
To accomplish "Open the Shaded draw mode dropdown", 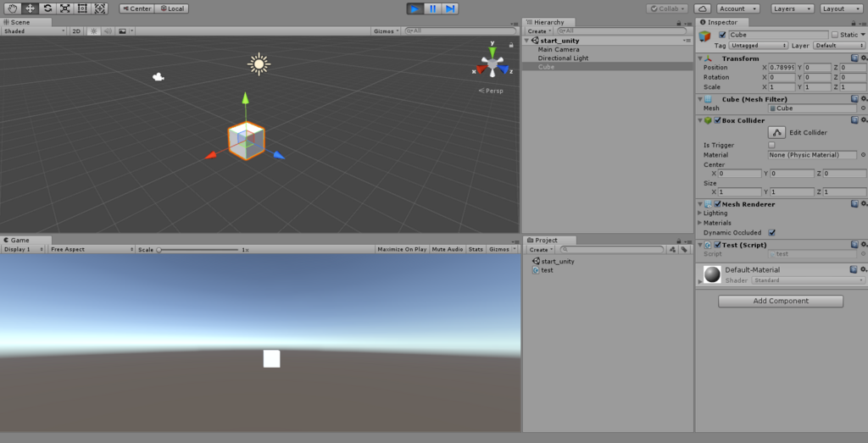I will click(x=34, y=31).
